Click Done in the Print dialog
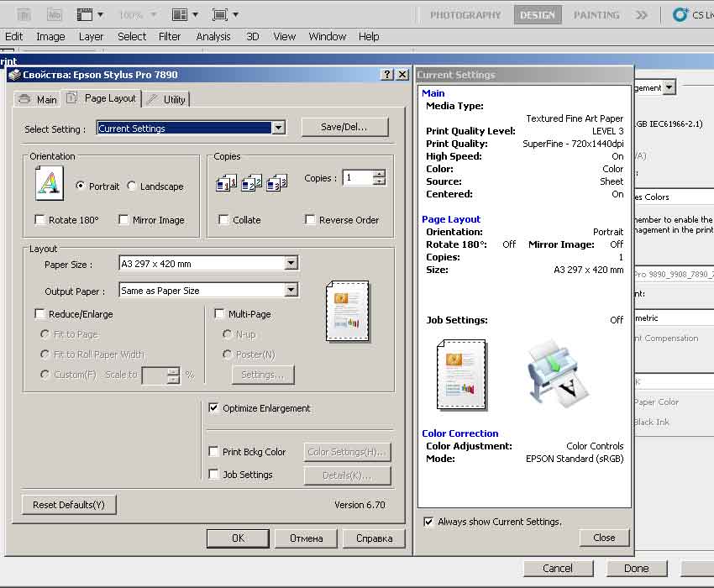Image resolution: width=714 pixels, height=588 pixels. [636, 569]
